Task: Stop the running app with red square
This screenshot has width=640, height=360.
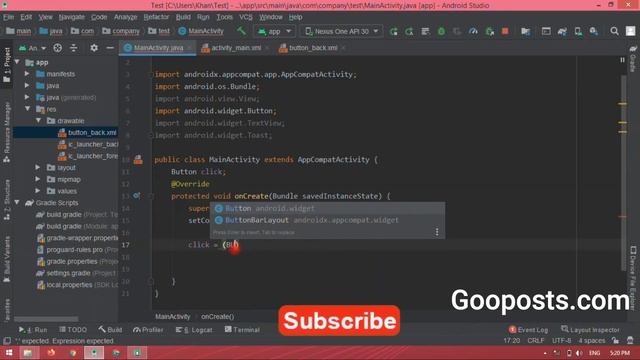Action: [x=505, y=31]
